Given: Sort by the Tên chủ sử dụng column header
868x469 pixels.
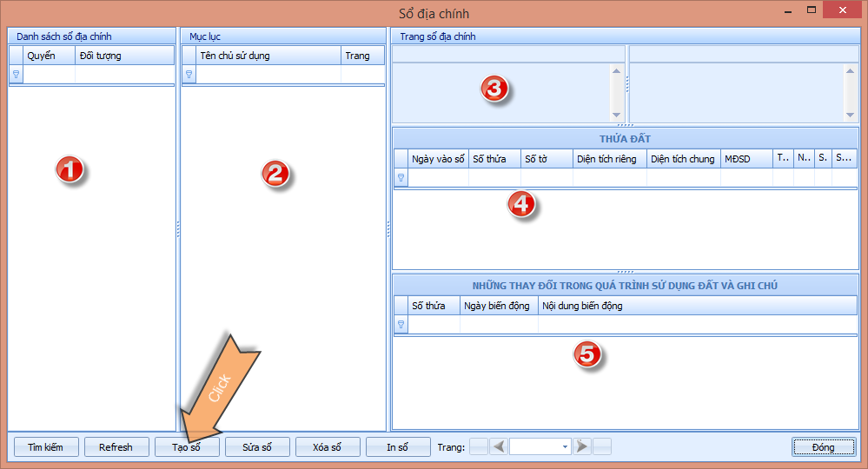Looking at the screenshot, I should pyautogui.click(x=268, y=56).
